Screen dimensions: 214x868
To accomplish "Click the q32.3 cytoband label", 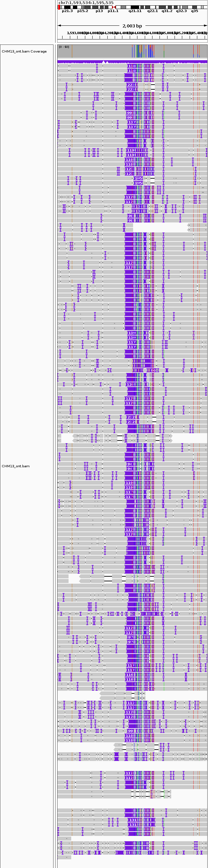I will tap(181, 11).
